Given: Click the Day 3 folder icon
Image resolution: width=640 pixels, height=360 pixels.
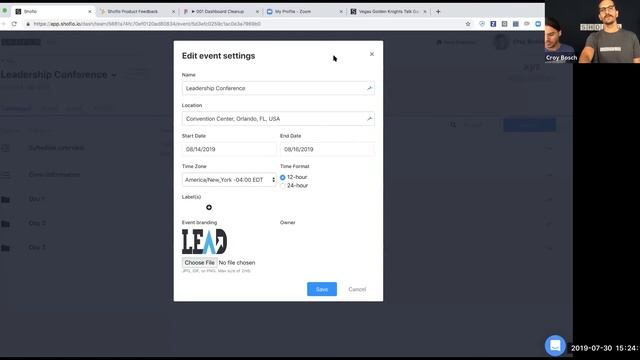Looking at the screenshot, I should coord(5,248).
